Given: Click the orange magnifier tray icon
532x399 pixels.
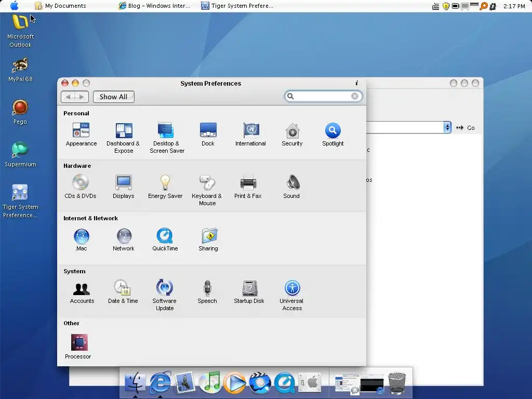Looking at the screenshot, I should click(484, 6).
